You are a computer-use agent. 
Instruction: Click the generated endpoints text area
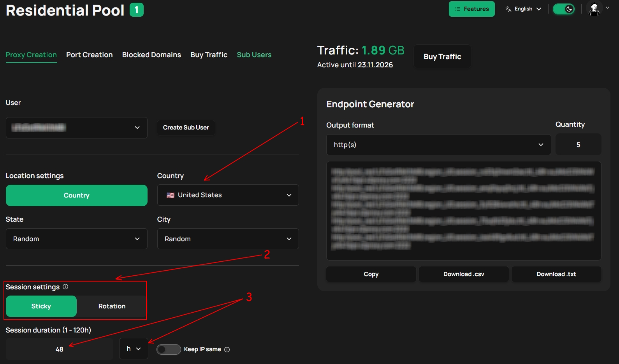pos(464,211)
